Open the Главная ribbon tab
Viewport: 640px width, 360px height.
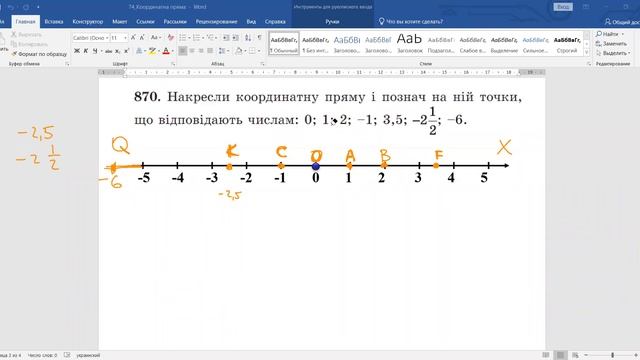[25, 22]
